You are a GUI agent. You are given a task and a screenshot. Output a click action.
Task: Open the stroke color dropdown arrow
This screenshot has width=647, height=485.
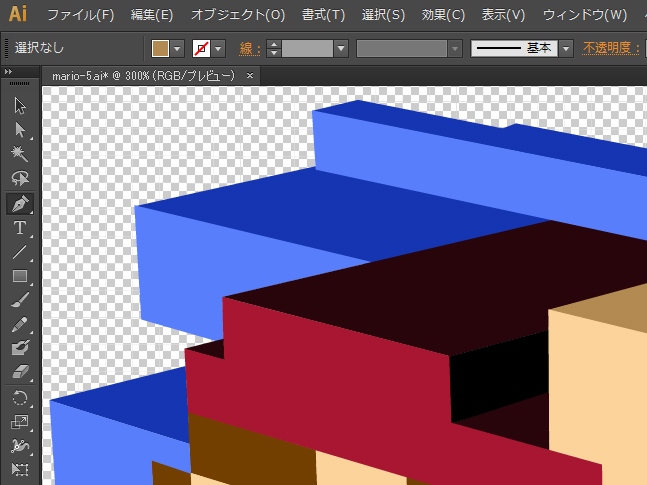point(218,48)
